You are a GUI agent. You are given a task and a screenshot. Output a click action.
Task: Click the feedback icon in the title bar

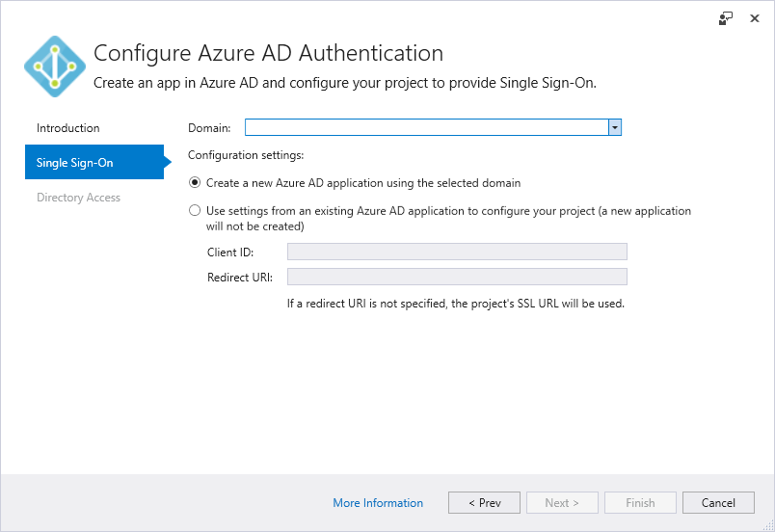pos(725,18)
